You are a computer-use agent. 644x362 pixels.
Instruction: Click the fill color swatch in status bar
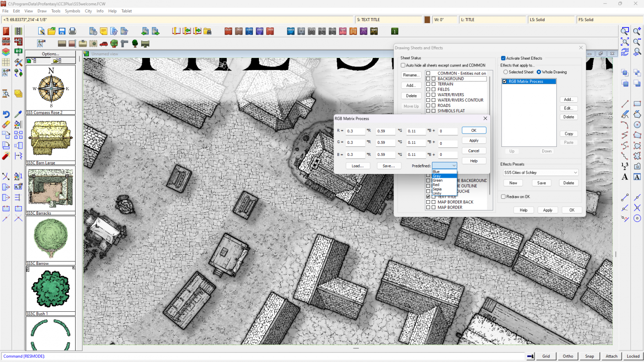(427, 20)
